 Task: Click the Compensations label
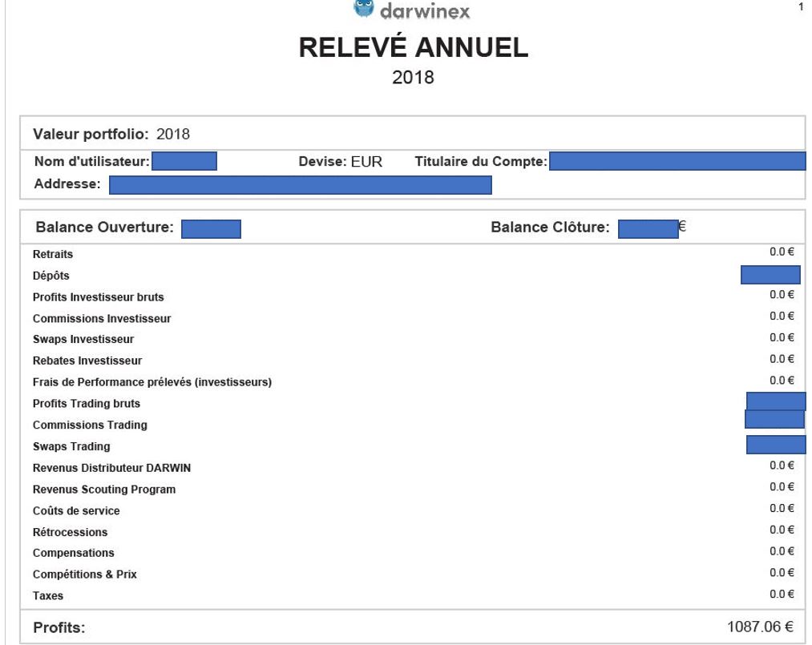(74, 553)
